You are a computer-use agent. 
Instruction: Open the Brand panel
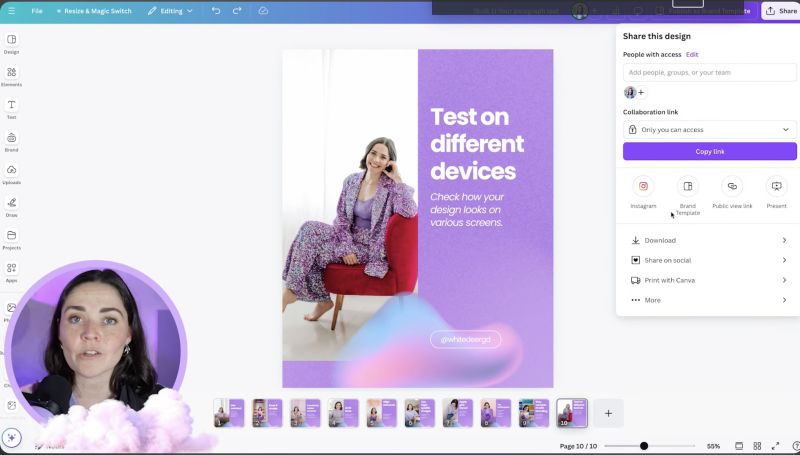11,142
